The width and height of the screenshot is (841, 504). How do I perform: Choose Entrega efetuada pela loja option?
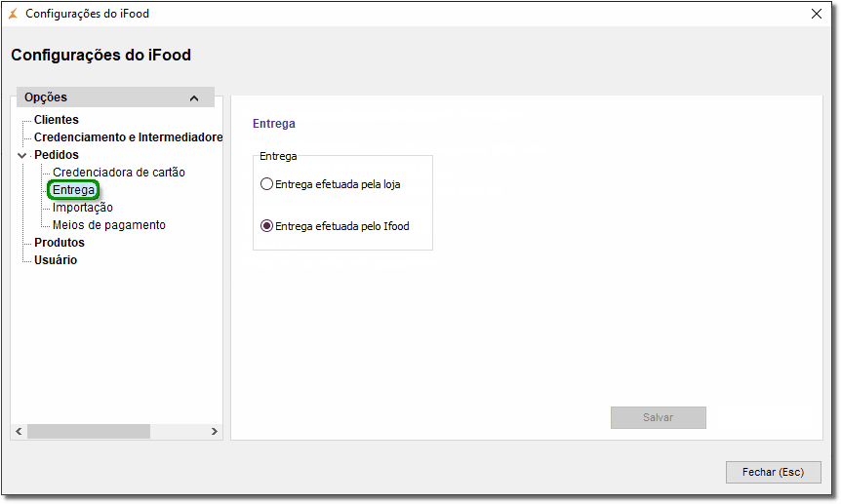coord(267,184)
